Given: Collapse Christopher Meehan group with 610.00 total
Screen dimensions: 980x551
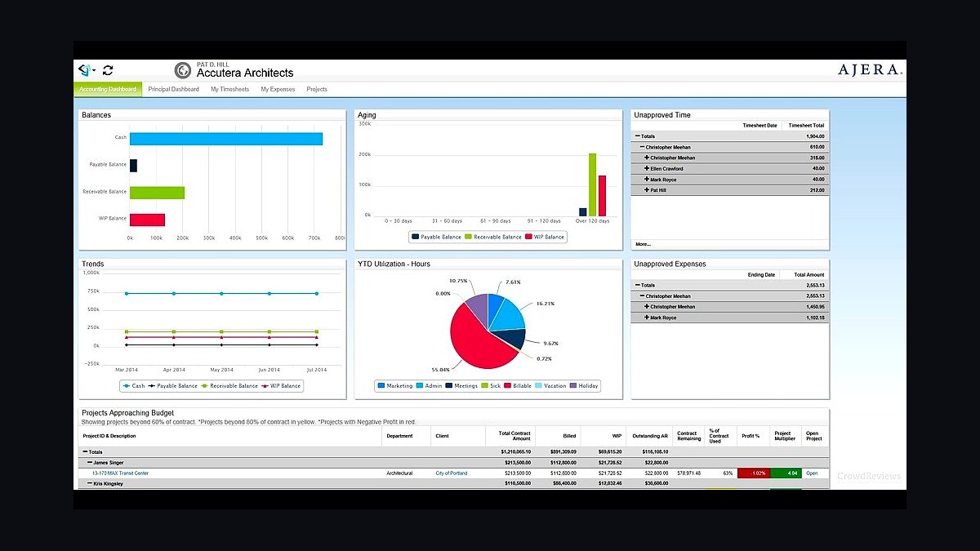Looking at the screenshot, I should tap(643, 147).
